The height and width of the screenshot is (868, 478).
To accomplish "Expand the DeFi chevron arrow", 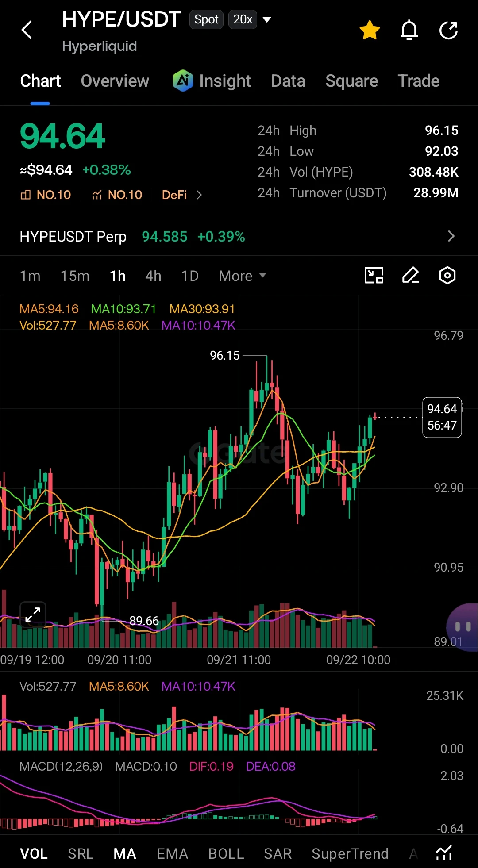I will [199, 195].
